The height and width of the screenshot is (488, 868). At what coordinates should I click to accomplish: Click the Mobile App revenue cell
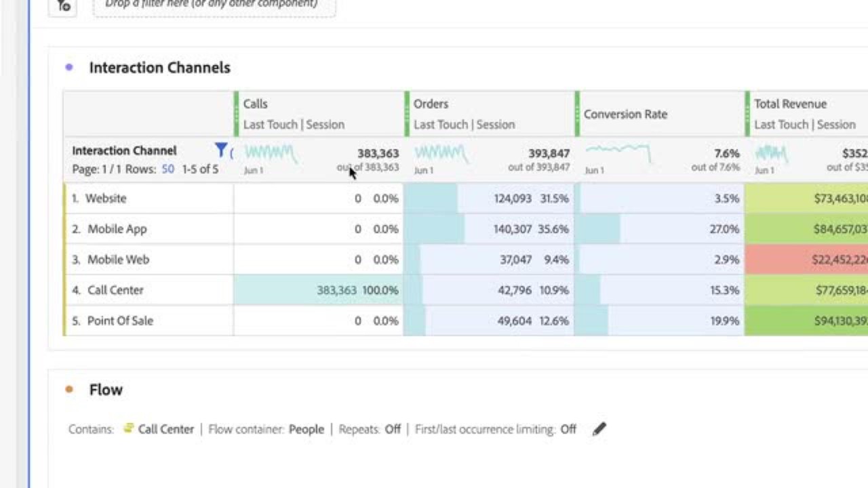pyautogui.click(x=806, y=228)
